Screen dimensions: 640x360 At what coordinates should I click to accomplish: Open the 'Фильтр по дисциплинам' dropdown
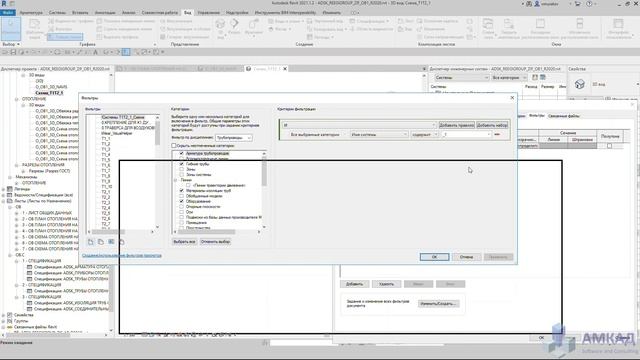(233, 138)
